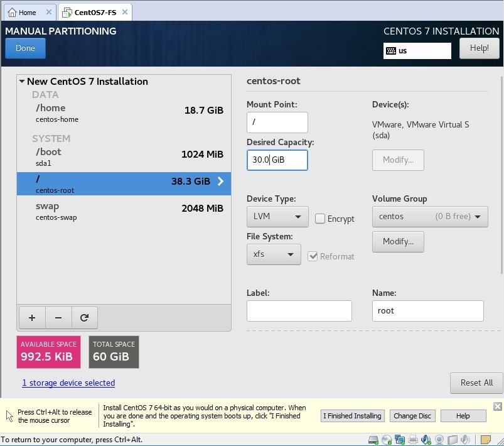Viewport: 504px width, 446px height.
Task: Click the blue Done button
Action: click(25, 48)
